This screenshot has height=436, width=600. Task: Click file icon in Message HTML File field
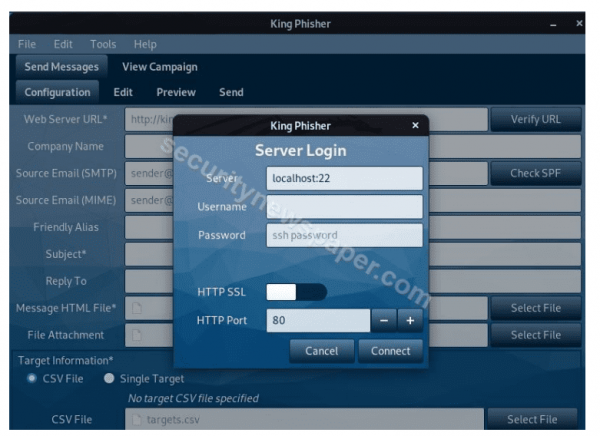tap(137, 308)
